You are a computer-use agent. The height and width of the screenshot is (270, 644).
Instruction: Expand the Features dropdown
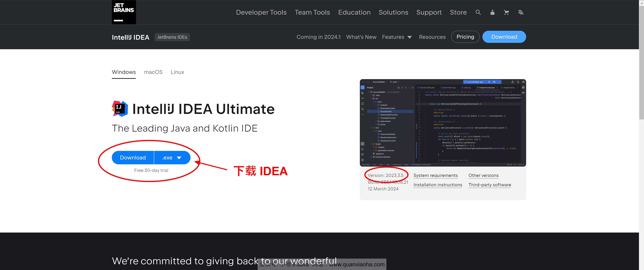coord(397,37)
